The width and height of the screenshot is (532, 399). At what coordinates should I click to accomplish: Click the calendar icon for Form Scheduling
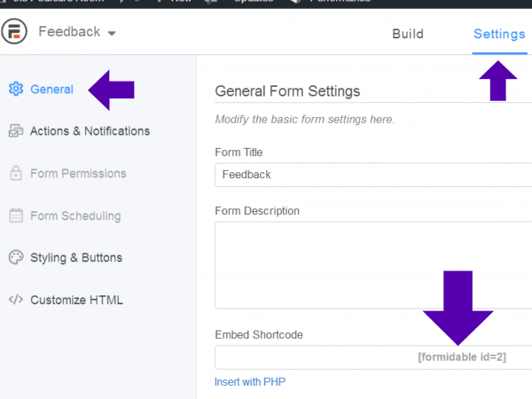tap(15, 215)
